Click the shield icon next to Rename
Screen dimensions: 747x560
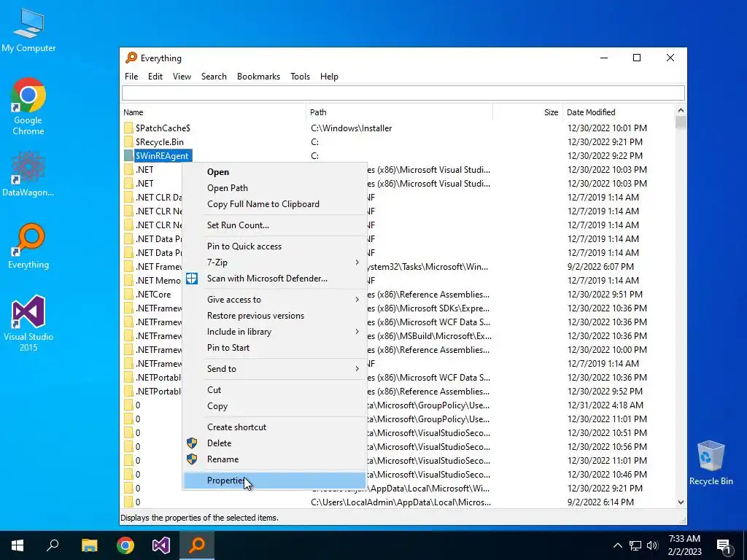click(x=192, y=459)
